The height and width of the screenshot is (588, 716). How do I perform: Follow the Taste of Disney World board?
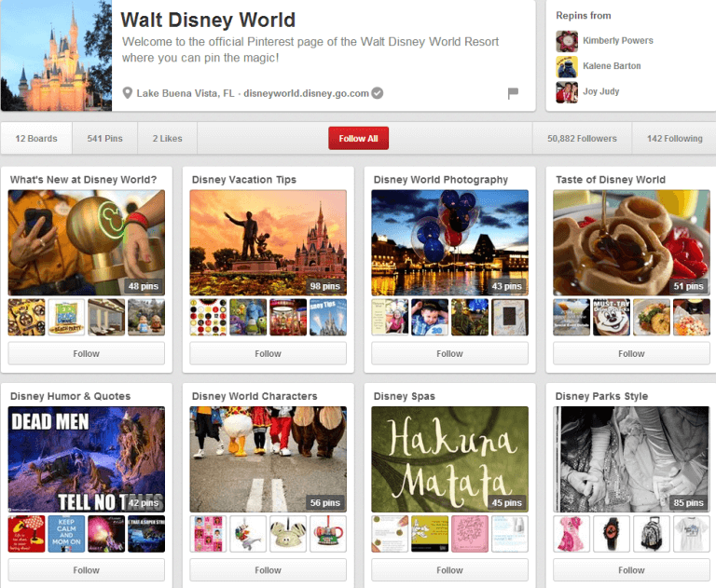631,353
